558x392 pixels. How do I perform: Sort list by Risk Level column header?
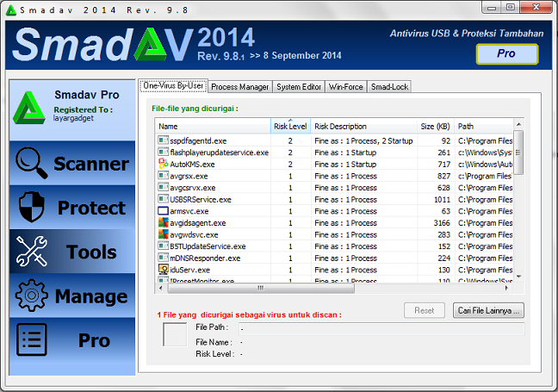(290, 127)
